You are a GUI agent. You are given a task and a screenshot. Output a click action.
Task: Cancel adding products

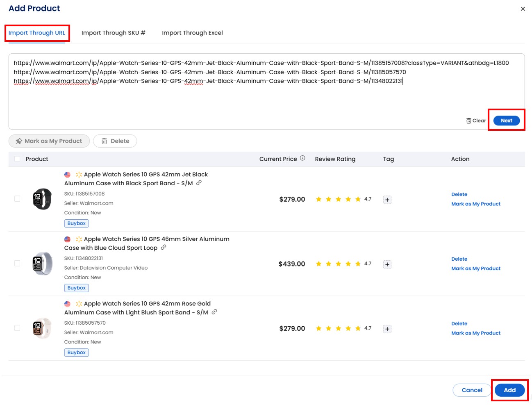[472, 390]
